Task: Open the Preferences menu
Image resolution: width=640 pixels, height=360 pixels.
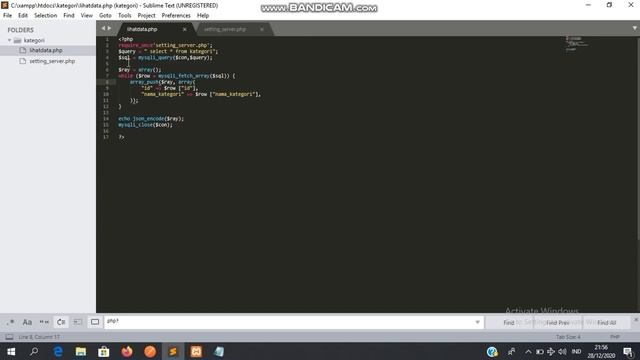Action: pos(176,16)
